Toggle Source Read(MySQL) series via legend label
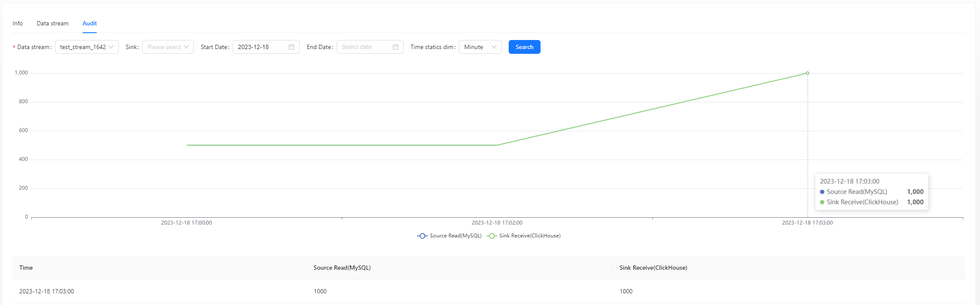The width and height of the screenshot is (980, 305). tap(455, 236)
